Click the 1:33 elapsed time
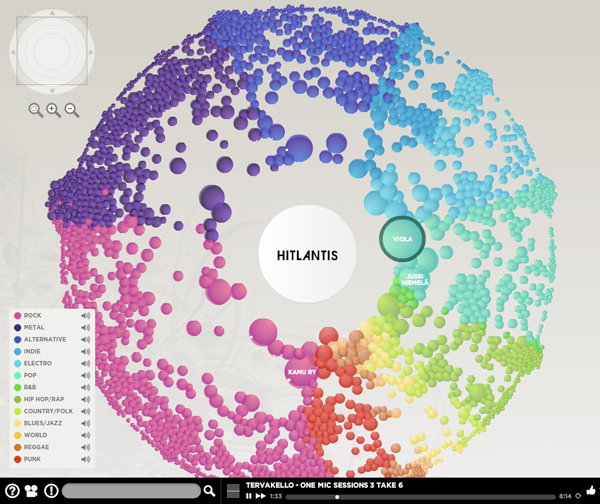The height and width of the screenshot is (504, 600). (x=276, y=496)
